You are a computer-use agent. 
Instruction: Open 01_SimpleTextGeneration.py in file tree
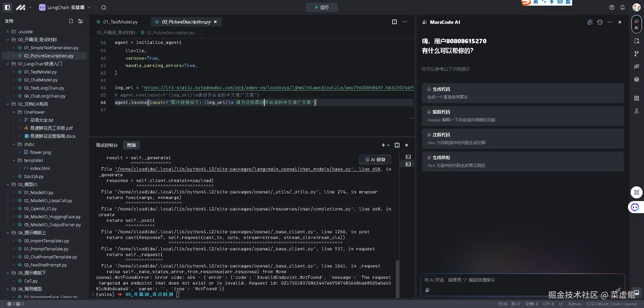click(x=51, y=48)
